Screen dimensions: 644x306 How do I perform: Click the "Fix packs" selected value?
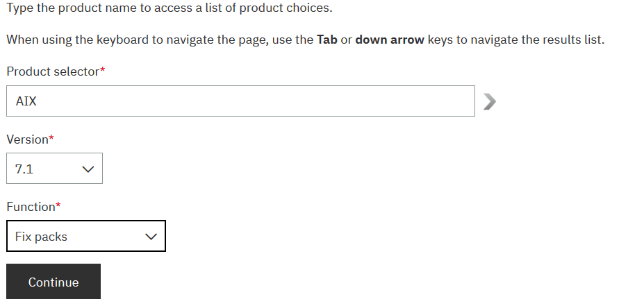point(41,237)
